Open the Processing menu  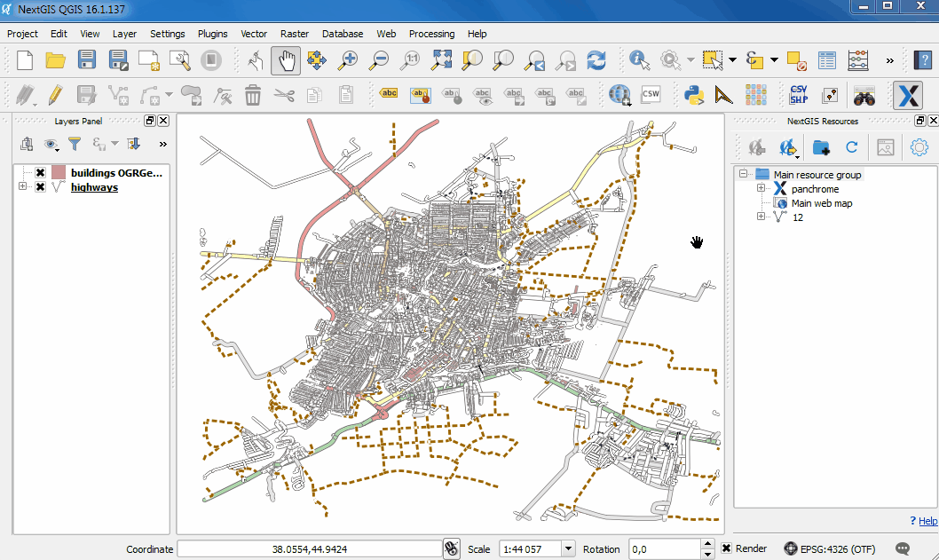[431, 34]
